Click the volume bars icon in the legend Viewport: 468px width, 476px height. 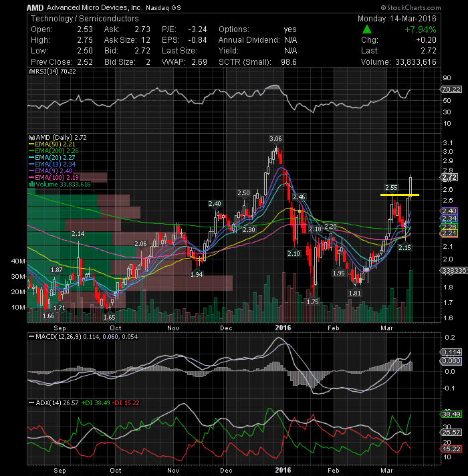(31, 185)
